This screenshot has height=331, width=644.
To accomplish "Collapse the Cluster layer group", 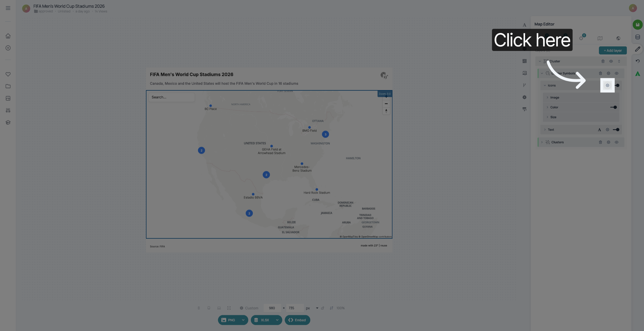I will click(540, 61).
